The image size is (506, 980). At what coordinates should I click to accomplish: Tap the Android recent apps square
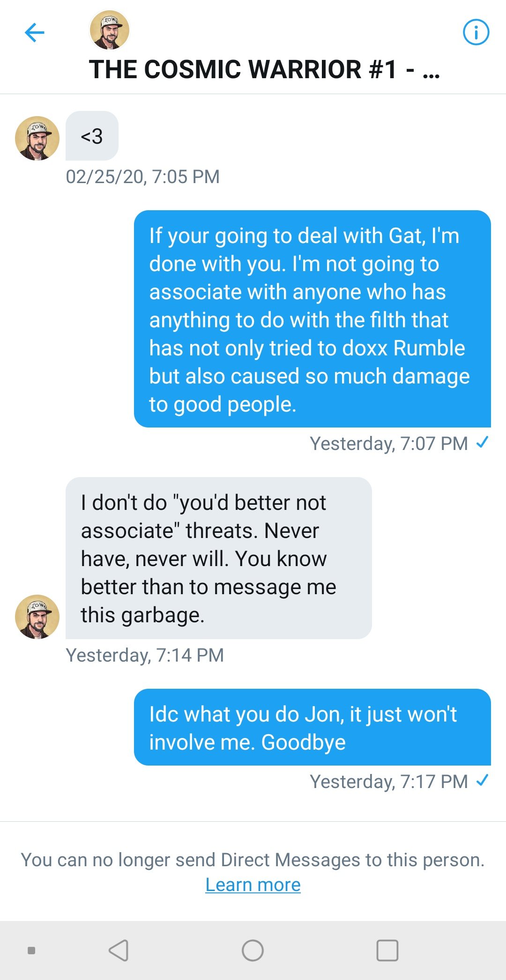[x=387, y=951]
